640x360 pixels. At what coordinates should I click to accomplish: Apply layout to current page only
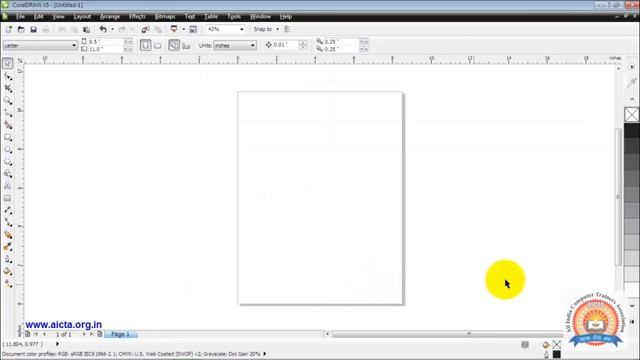click(x=187, y=45)
